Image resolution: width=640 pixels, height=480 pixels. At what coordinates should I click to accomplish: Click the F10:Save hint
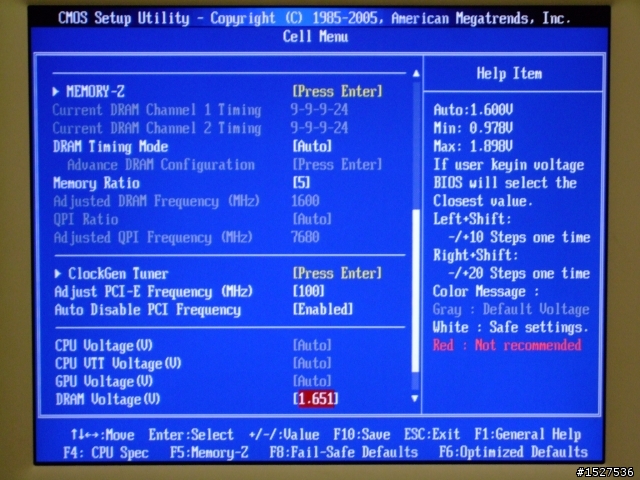point(362,434)
